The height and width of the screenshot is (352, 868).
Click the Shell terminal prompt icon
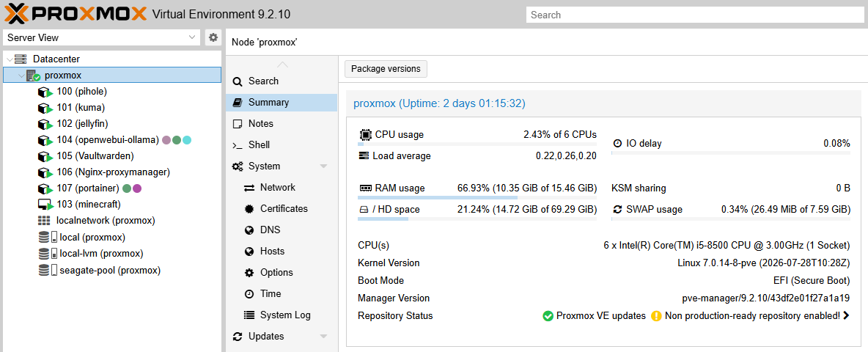point(238,145)
